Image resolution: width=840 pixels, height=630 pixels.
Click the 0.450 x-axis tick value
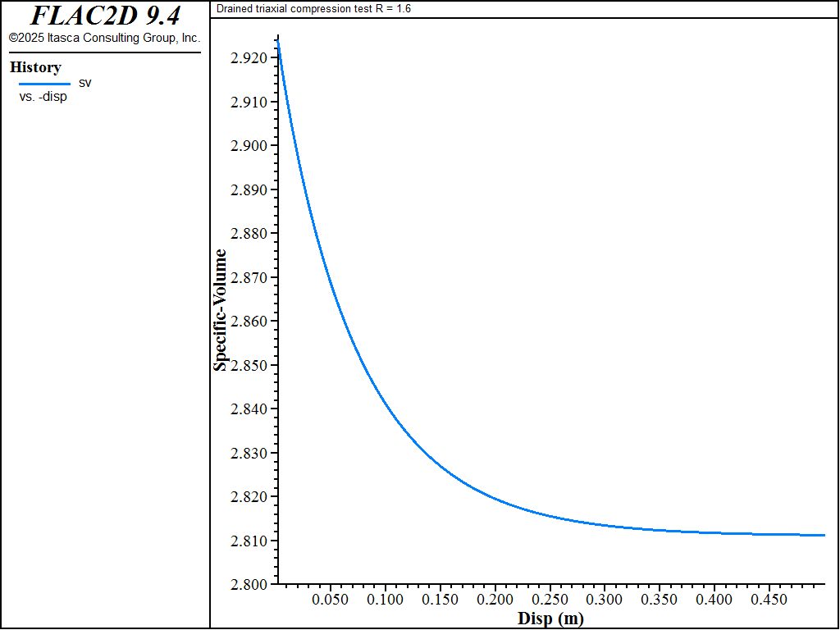coord(769,599)
